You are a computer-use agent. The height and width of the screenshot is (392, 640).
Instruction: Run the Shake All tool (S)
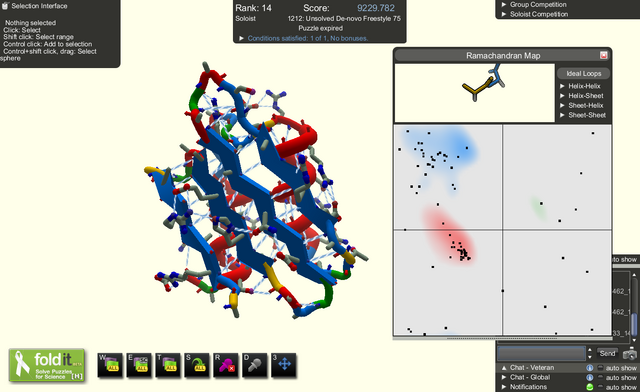pos(197,365)
